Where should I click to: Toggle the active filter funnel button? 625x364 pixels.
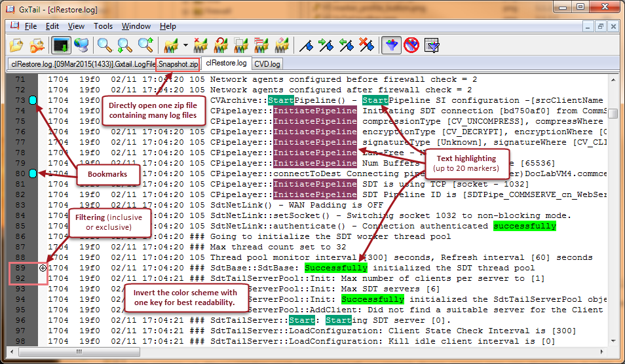click(391, 45)
